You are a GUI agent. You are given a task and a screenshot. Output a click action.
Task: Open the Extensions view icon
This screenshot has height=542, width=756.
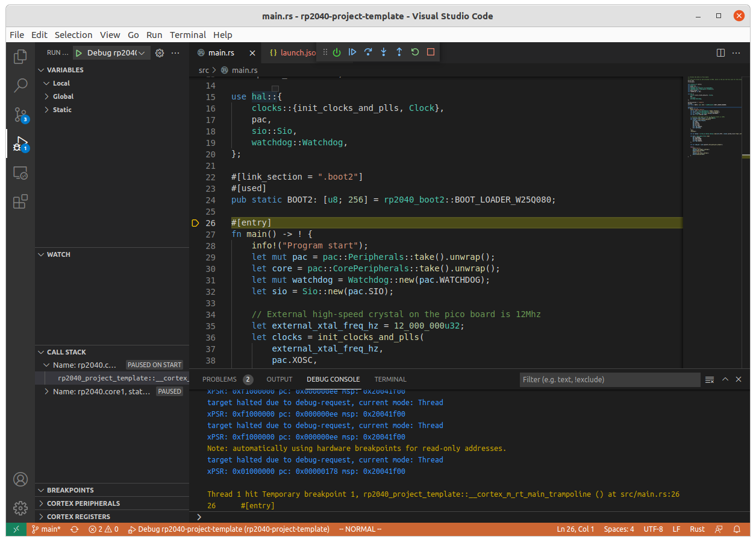point(20,201)
